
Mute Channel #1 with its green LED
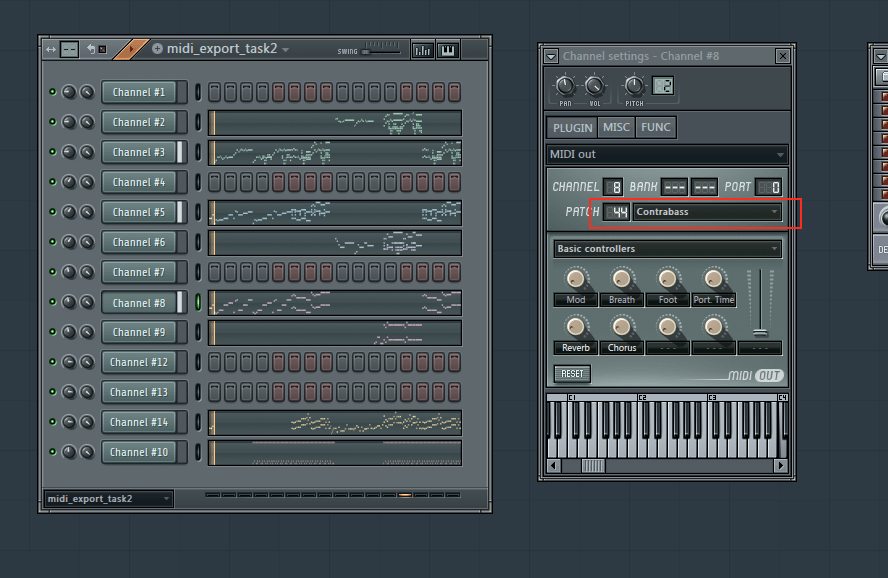(x=53, y=92)
